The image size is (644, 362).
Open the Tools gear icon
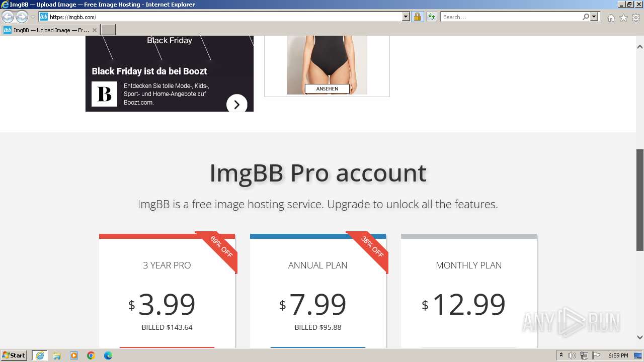636,18
